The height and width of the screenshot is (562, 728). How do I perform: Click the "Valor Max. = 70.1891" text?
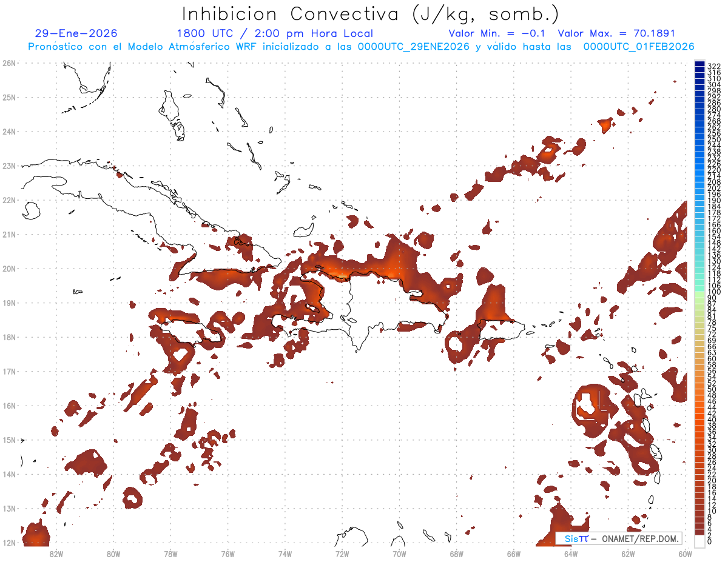coord(616,33)
